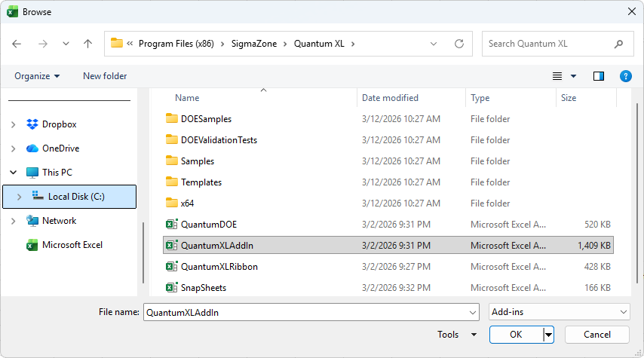Refresh the Quantum XL folder view
644x358 pixels.
click(x=459, y=44)
